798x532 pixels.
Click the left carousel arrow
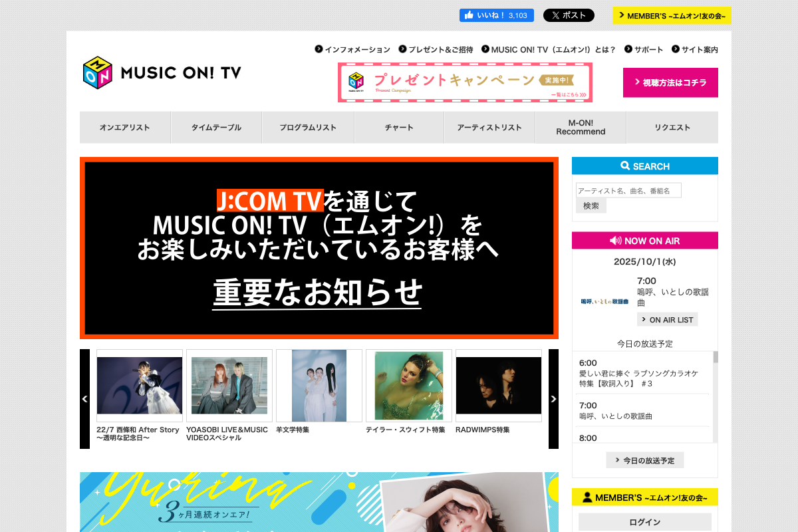84,399
